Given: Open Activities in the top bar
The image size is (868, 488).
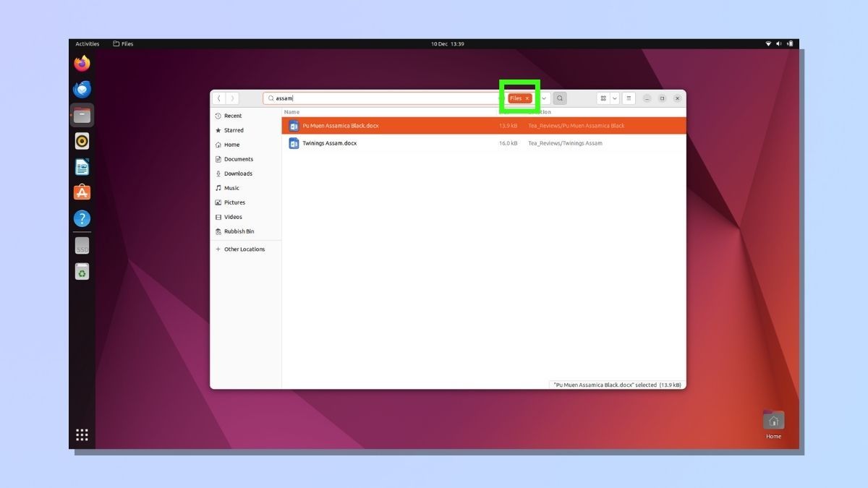Looking at the screenshot, I should tap(87, 43).
